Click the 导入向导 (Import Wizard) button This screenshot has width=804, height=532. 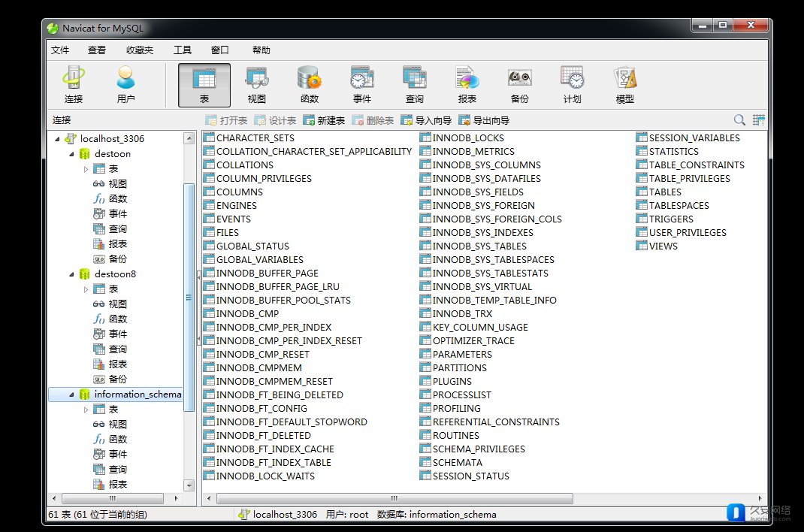[426, 120]
